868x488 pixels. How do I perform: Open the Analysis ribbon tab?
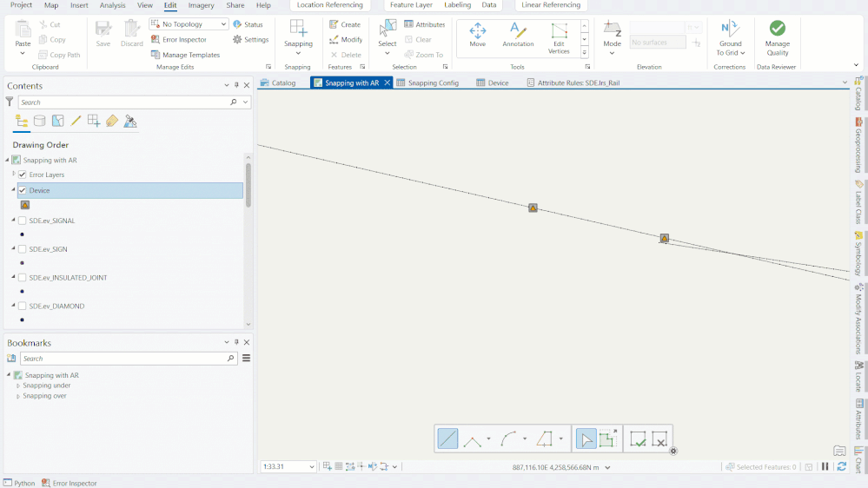112,5
